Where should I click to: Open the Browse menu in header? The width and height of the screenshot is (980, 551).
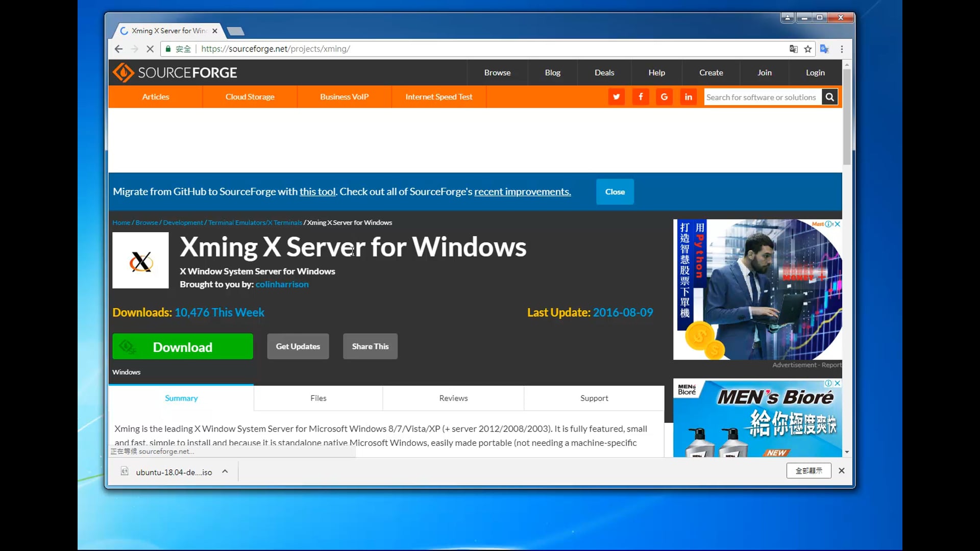pos(497,72)
